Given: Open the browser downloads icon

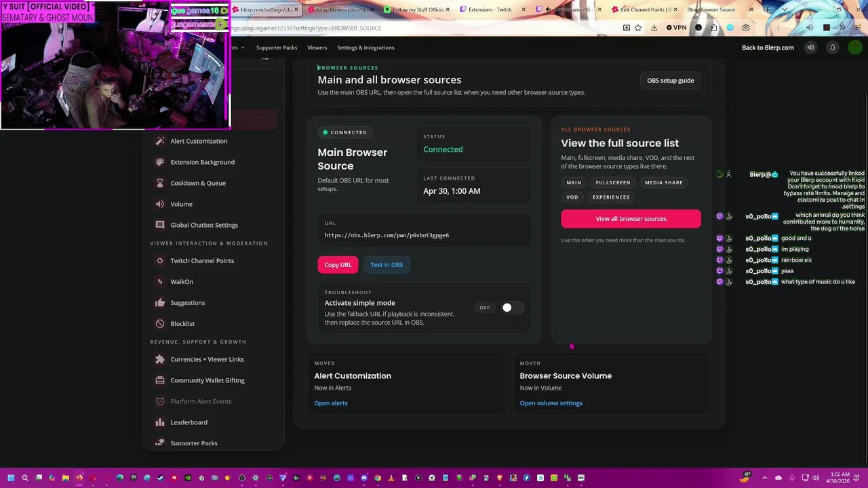Looking at the screenshot, I should [x=654, y=28].
